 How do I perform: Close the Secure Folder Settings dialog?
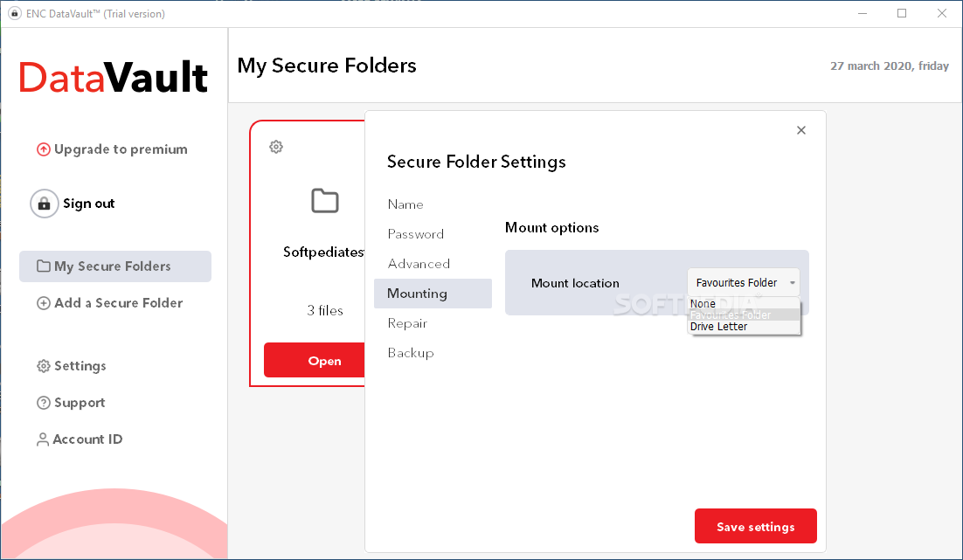[800, 130]
